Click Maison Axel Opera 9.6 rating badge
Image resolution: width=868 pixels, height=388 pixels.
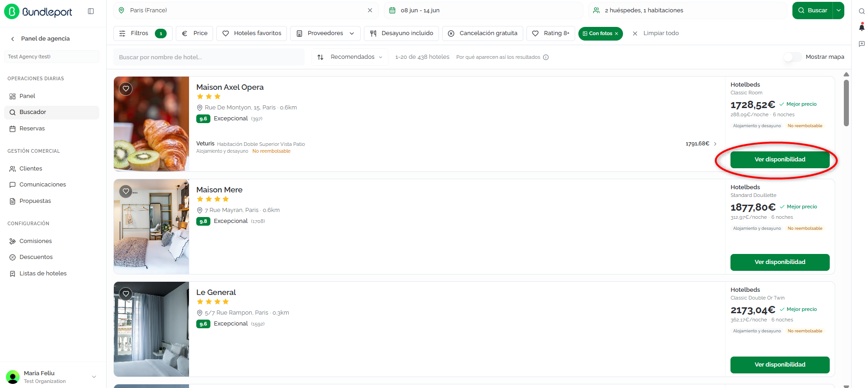[203, 119]
